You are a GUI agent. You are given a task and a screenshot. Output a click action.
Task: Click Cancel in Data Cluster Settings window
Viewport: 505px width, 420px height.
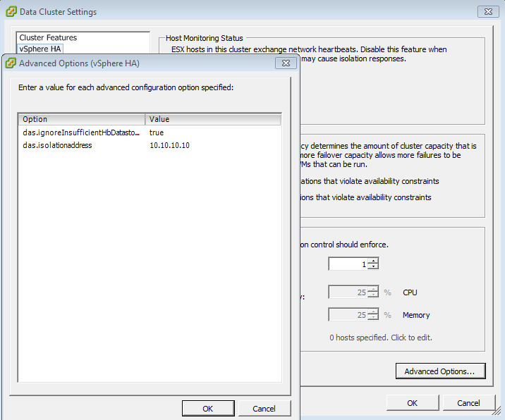pos(468,403)
